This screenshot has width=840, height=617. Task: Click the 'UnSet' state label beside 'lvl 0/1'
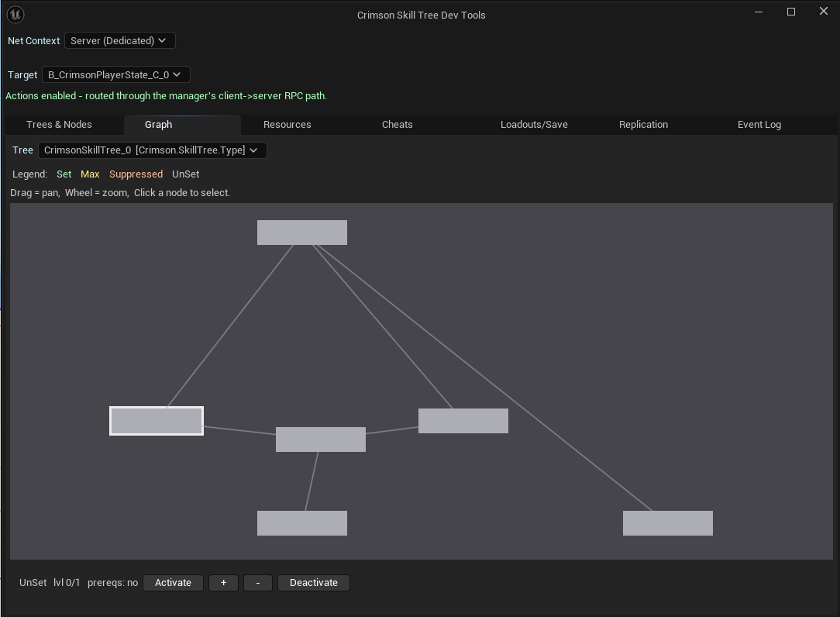click(x=33, y=583)
